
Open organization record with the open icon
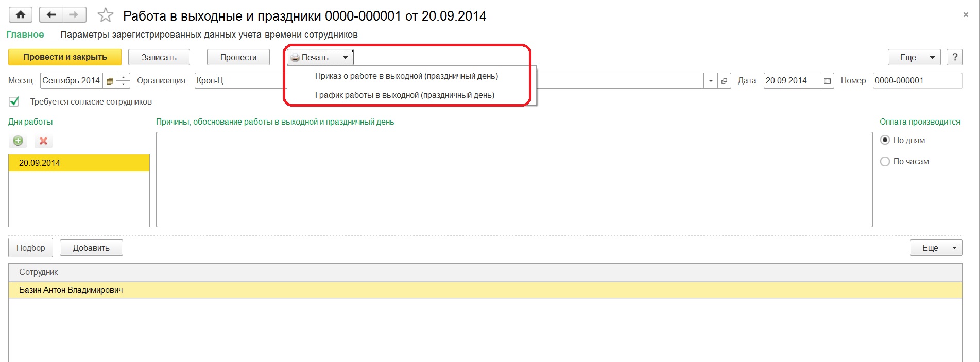[724, 81]
